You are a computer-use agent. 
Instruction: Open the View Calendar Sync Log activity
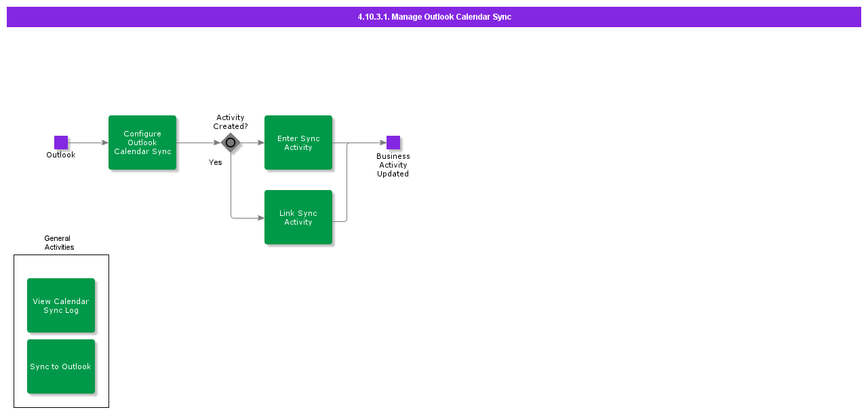[60, 305]
